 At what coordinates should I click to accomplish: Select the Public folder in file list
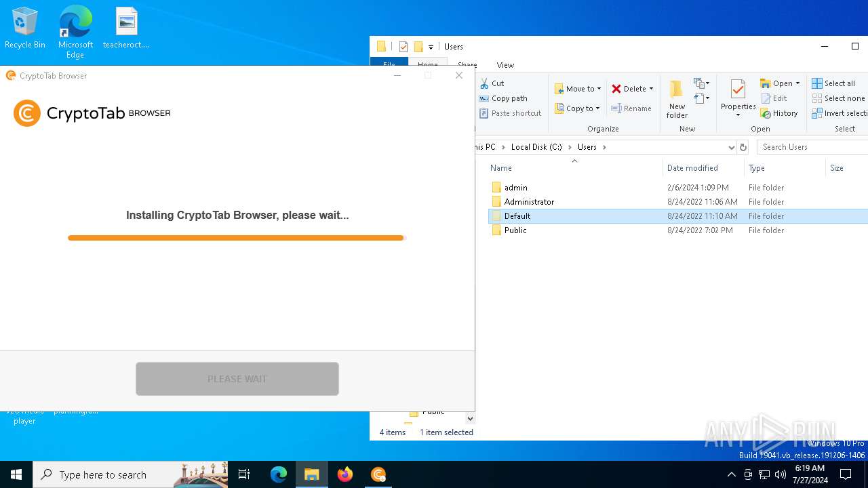[509, 230]
